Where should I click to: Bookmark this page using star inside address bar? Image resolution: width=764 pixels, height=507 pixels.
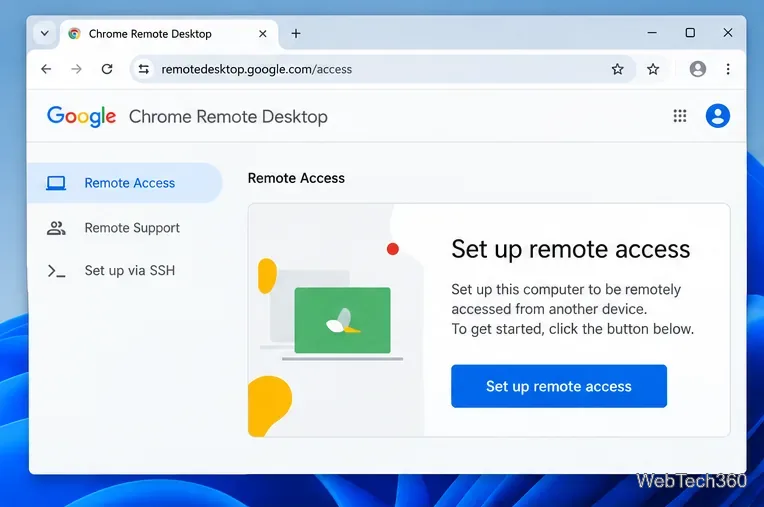tap(617, 69)
